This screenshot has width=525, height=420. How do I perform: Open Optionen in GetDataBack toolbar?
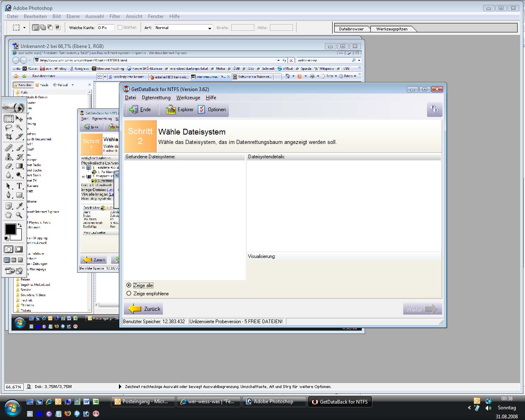tap(212, 110)
